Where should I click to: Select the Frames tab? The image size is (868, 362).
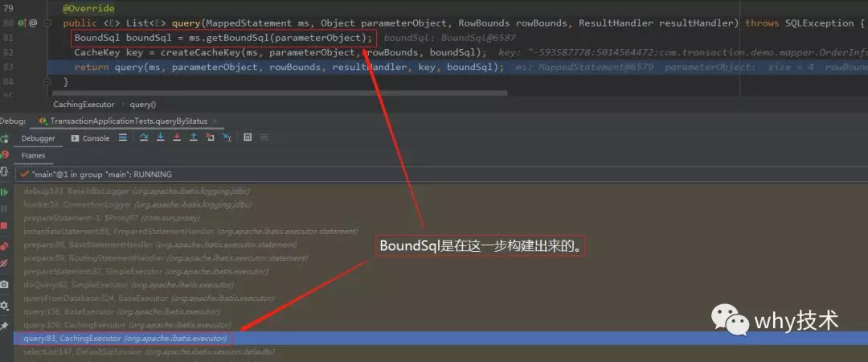coord(33,156)
